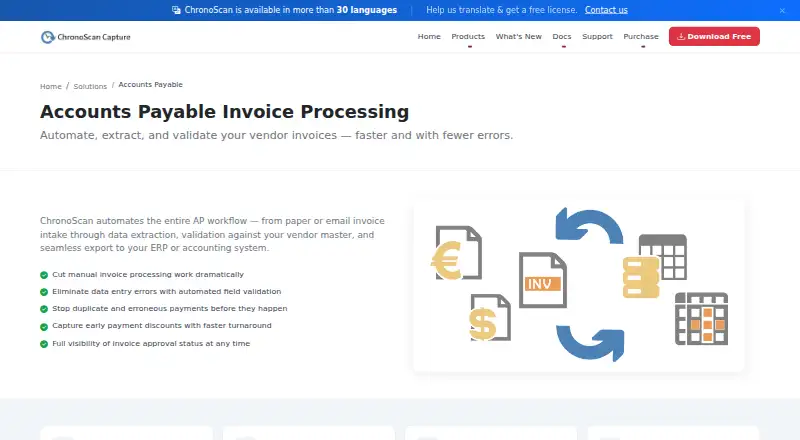Open the Contact us link

point(606,10)
